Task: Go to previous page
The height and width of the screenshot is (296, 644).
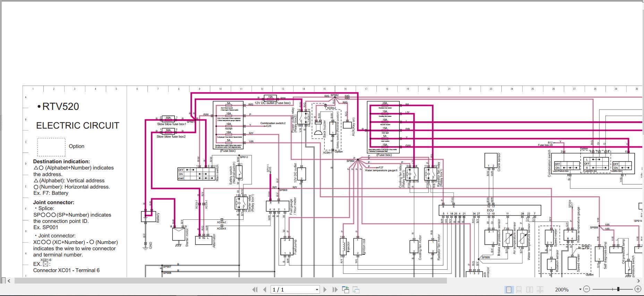Action: [265, 289]
